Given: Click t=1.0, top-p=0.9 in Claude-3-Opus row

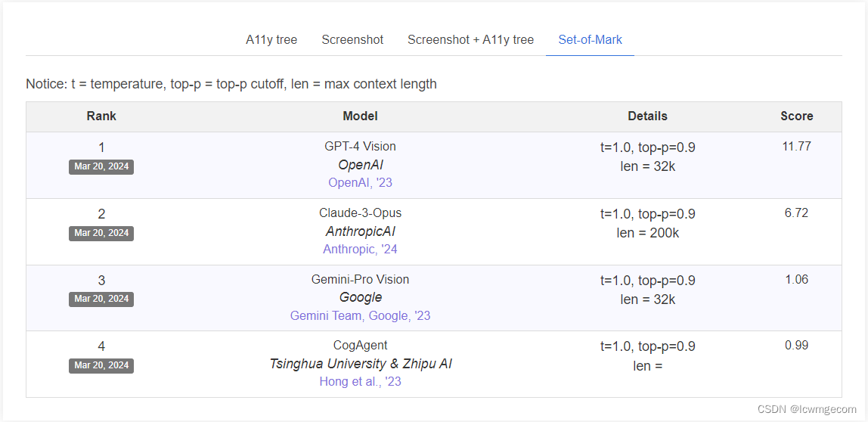Looking at the screenshot, I should point(648,214).
